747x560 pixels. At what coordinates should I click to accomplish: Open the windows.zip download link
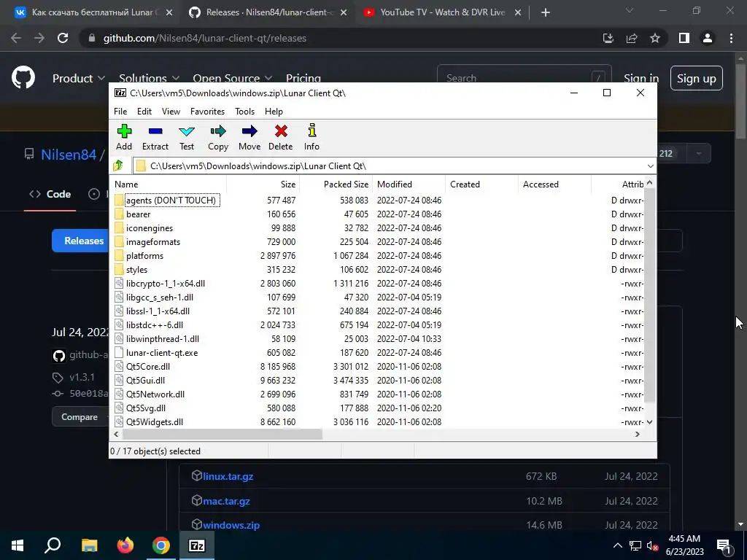(x=231, y=525)
